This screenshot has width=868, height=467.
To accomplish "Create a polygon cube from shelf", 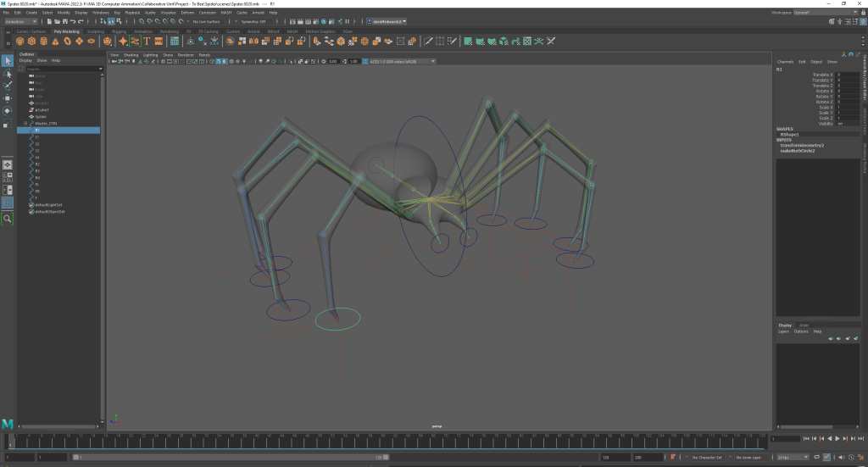I will 31,42.
